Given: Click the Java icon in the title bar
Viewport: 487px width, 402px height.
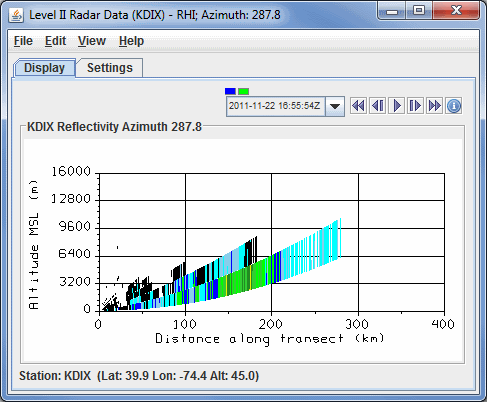Looking at the screenshot, I should (16, 15).
